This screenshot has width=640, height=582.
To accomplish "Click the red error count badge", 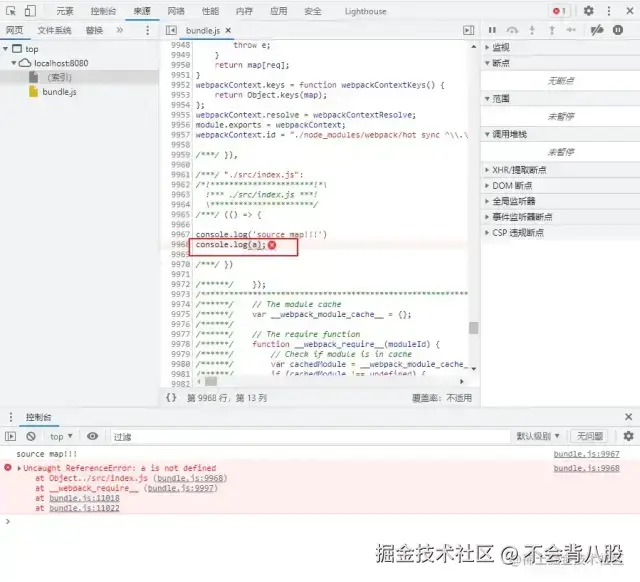I will tap(559, 11).
